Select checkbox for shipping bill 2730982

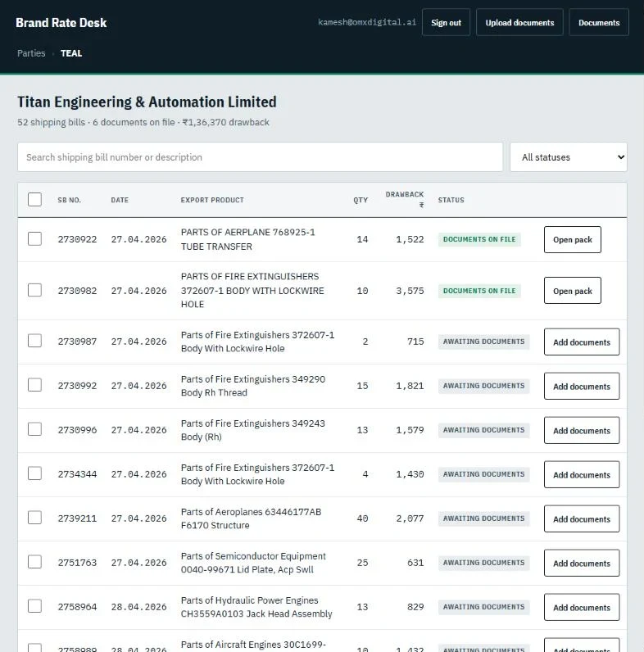tap(34, 290)
